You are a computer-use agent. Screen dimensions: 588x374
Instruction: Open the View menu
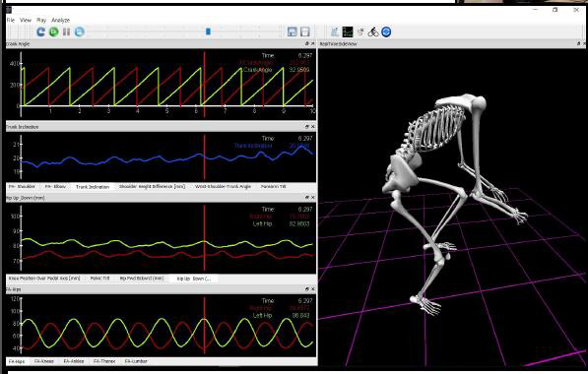26,20
